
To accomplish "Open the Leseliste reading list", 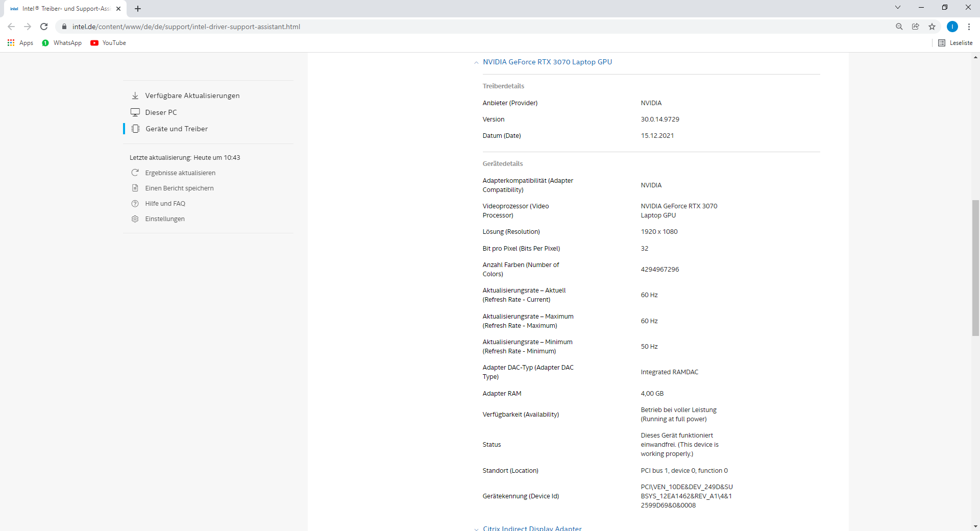I will click(x=955, y=43).
